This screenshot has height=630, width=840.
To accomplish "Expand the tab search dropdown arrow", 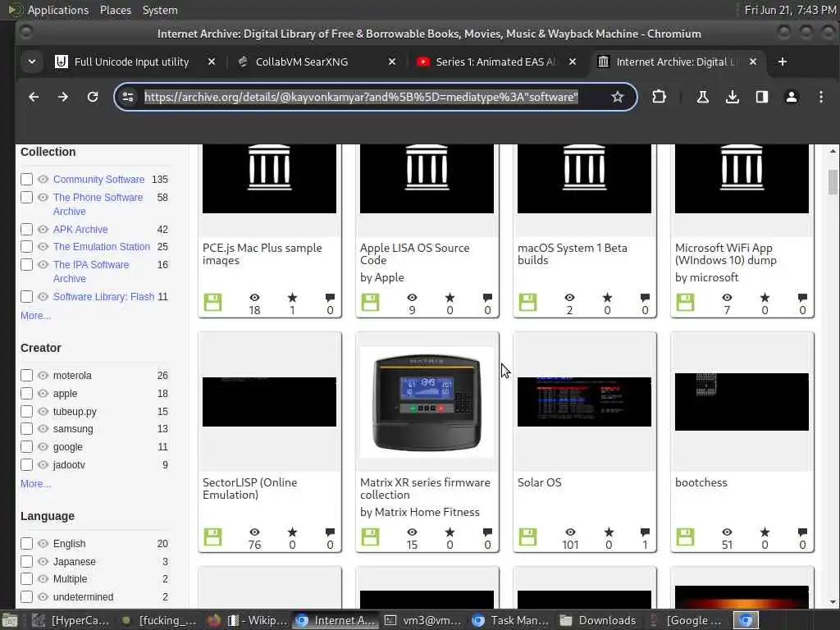I will pos(32,62).
